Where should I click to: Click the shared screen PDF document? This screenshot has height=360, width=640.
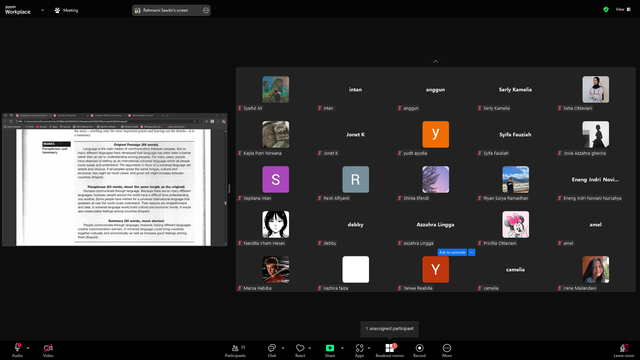114,188
